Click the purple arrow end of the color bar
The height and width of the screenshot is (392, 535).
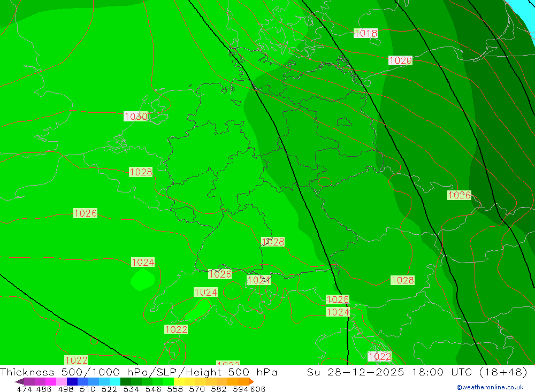[x=19, y=381]
